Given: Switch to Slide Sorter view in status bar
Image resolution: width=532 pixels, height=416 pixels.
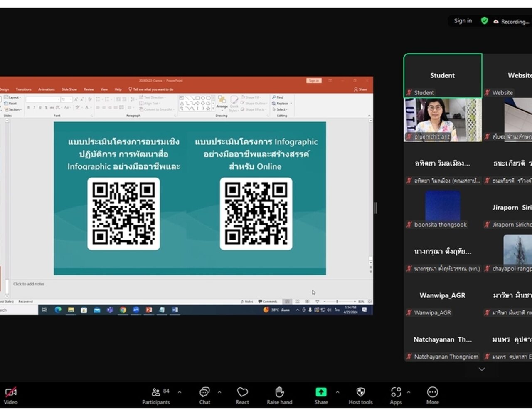Looking at the screenshot, I should coord(297,302).
